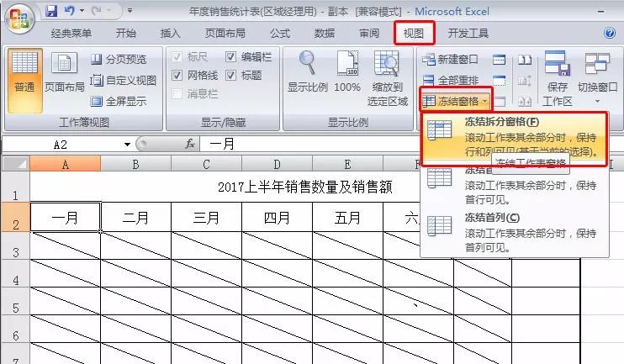Expand the 冻结窗格 dropdown
Viewport: 624px width, 364px height.
[x=455, y=102]
